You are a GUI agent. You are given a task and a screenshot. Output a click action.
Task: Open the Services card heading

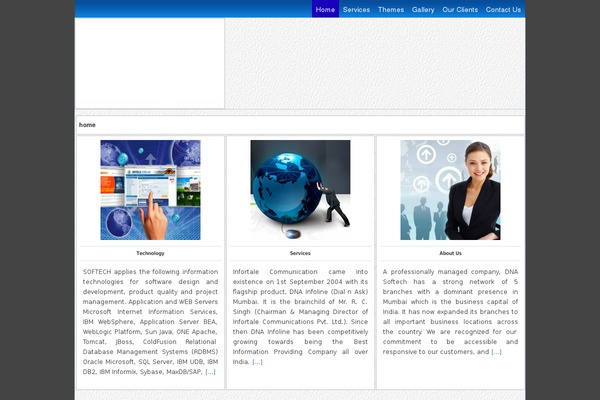click(300, 253)
